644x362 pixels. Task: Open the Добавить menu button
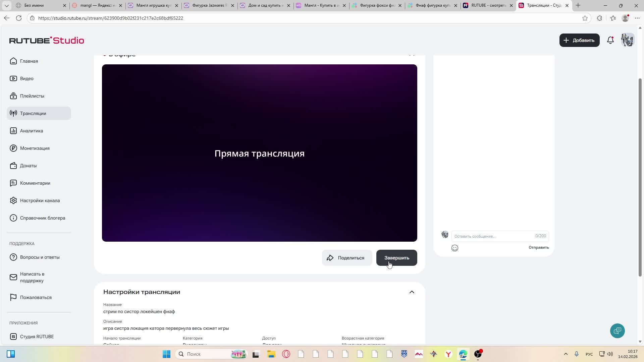[579, 40]
